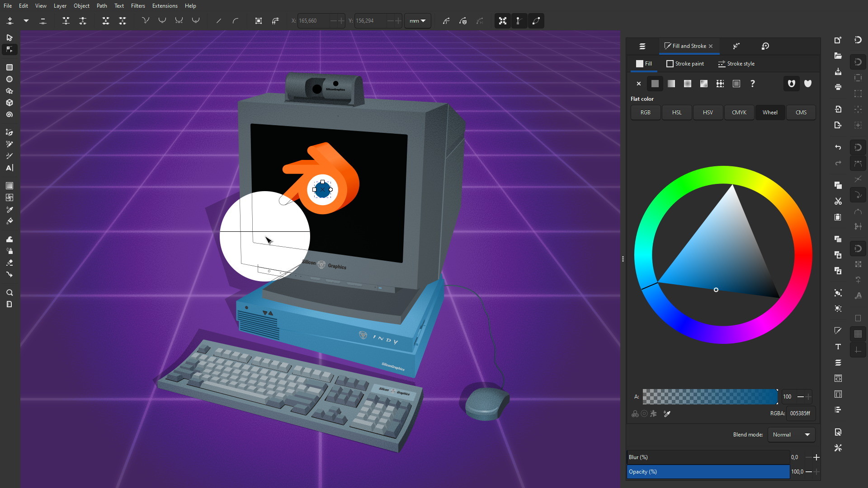Choose the Selector arrow tool
This screenshot has height=488, width=868.
click(9, 38)
